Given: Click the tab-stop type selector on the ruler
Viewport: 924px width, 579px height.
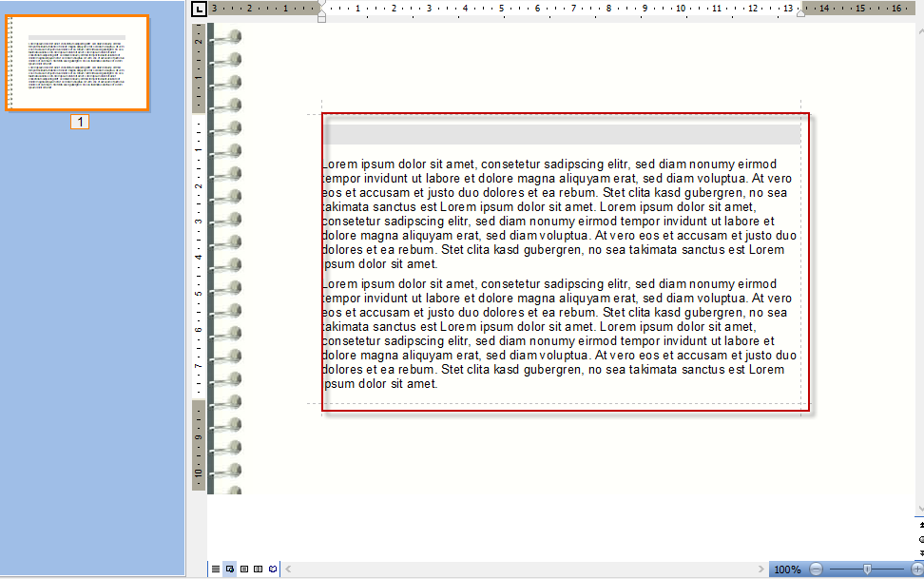Looking at the screenshot, I should [200, 9].
